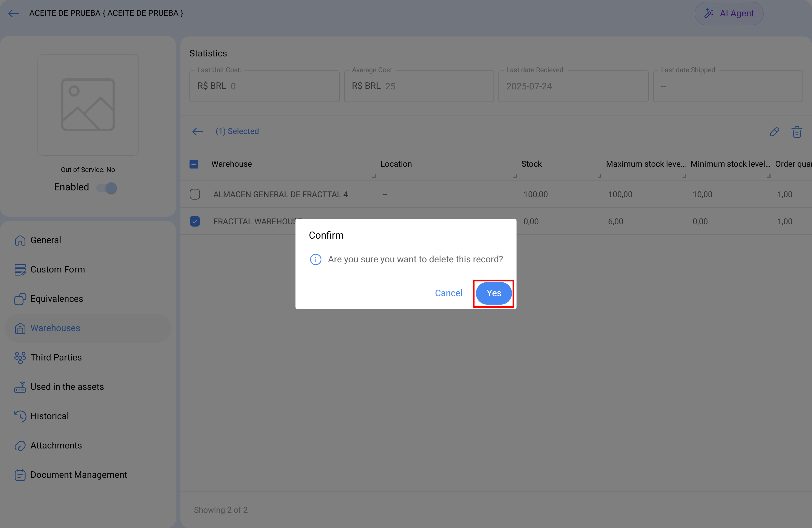Open the Third Parties menu item
Viewport: 812px width, 528px height.
tap(56, 357)
